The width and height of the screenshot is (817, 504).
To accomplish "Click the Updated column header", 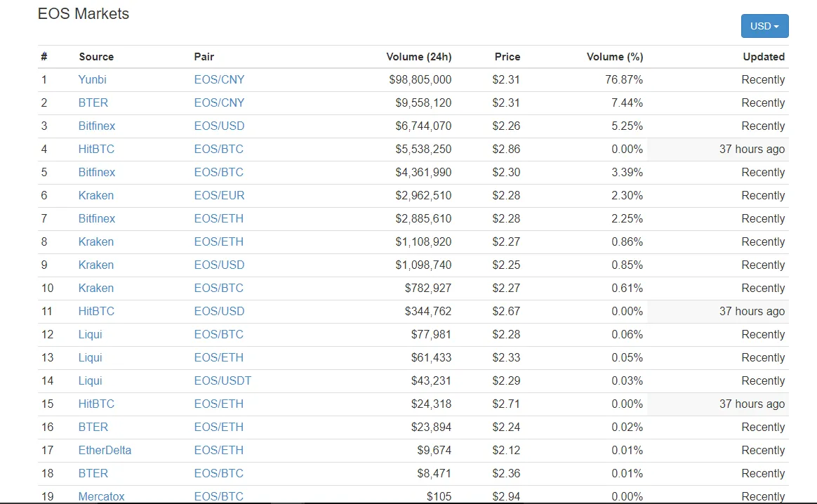I will (x=764, y=57).
